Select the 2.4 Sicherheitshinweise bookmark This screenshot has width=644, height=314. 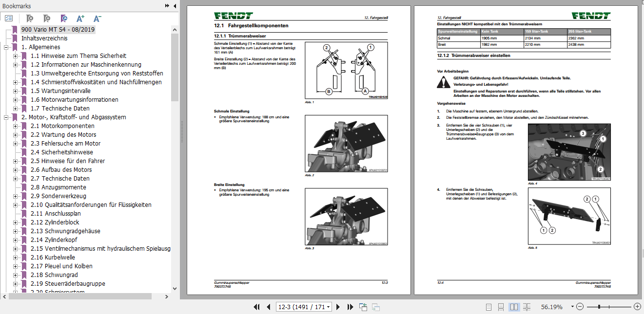pos(61,152)
